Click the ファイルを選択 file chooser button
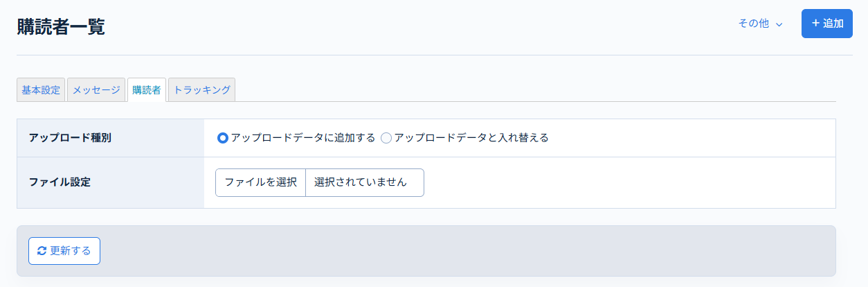 tap(260, 182)
